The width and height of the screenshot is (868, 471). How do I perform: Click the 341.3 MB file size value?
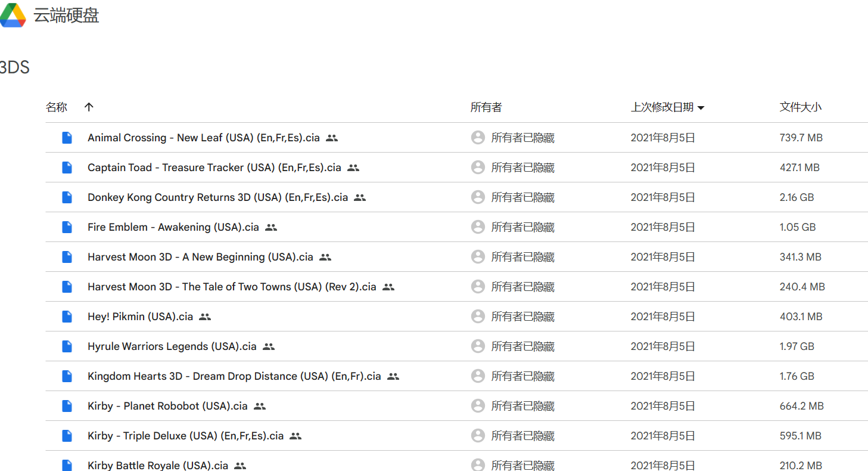coord(801,257)
